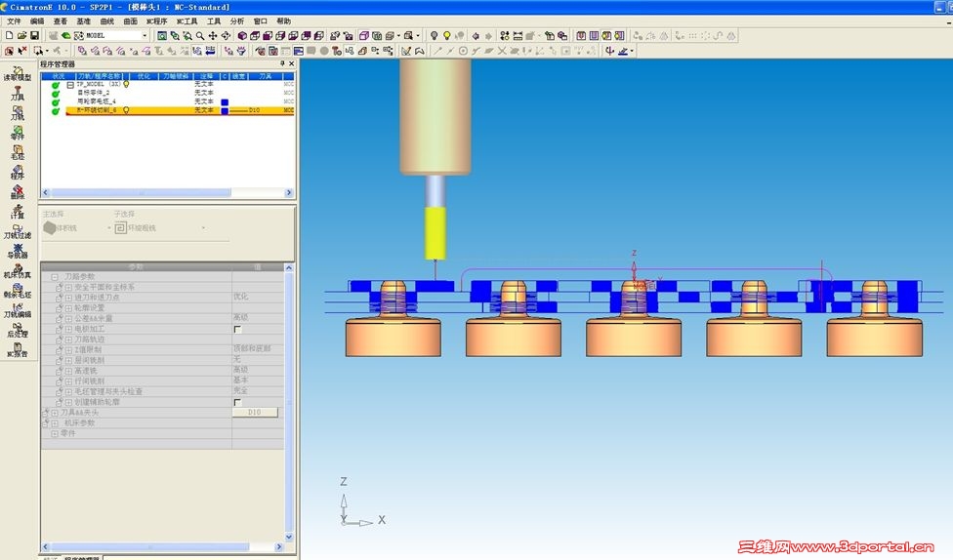
Task: Toggle the 电极加工 checkbox
Action: tap(237, 329)
